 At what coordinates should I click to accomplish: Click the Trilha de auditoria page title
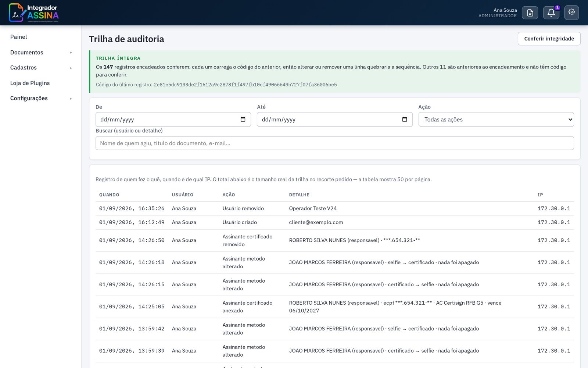126,39
